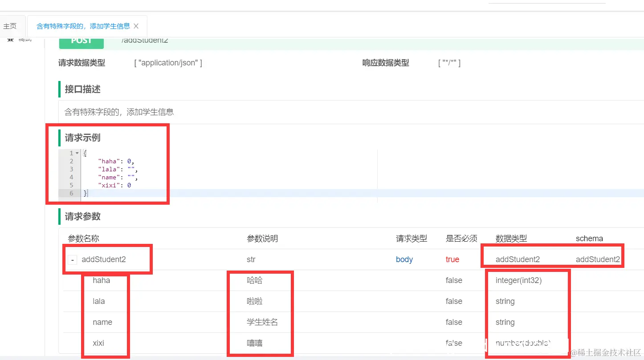Switch to the 主页 tab
This screenshot has width=644, height=360.
[x=9, y=26]
